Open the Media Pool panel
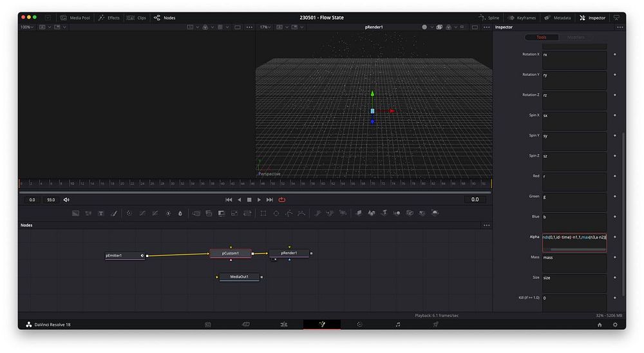This screenshot has height=353, width=644. tap(75, 17)
